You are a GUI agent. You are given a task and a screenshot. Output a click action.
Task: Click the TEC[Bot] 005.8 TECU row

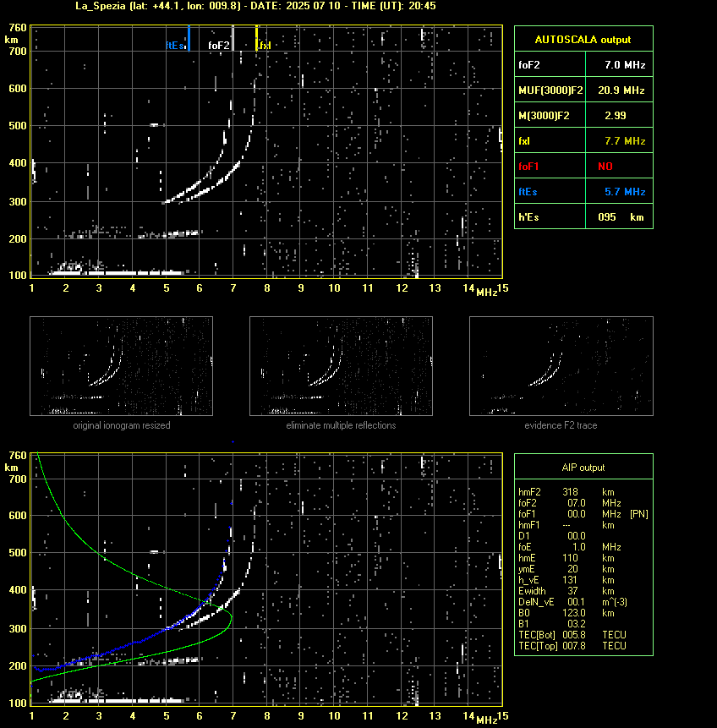pos(572,635)
